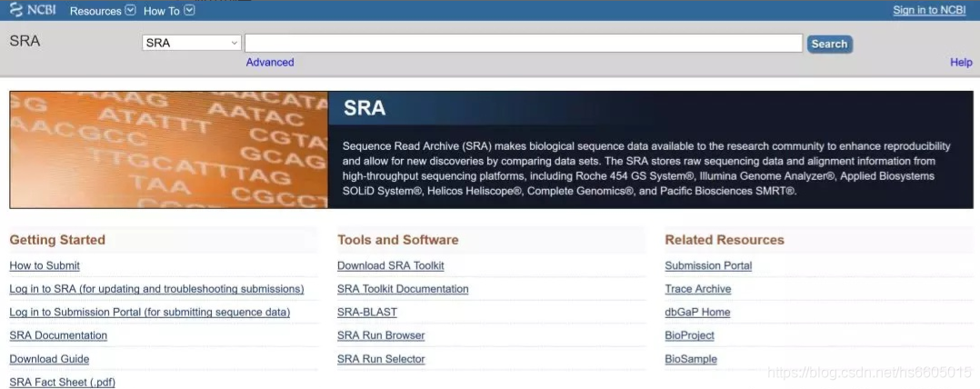
Task: Open SRA Toolkit Documentation link
Action: [x=403, y=289]
